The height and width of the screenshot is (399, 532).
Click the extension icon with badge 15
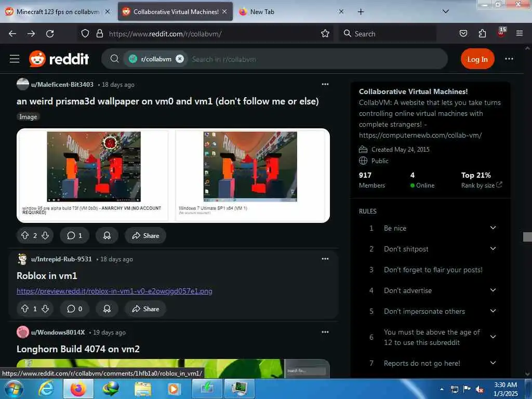click(x=501, y=33)
